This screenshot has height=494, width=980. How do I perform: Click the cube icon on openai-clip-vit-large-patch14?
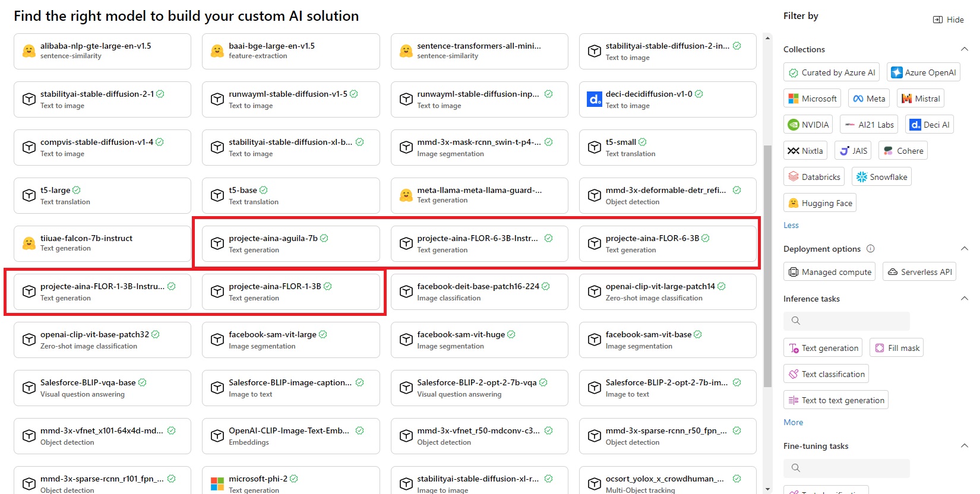point(595,292)
